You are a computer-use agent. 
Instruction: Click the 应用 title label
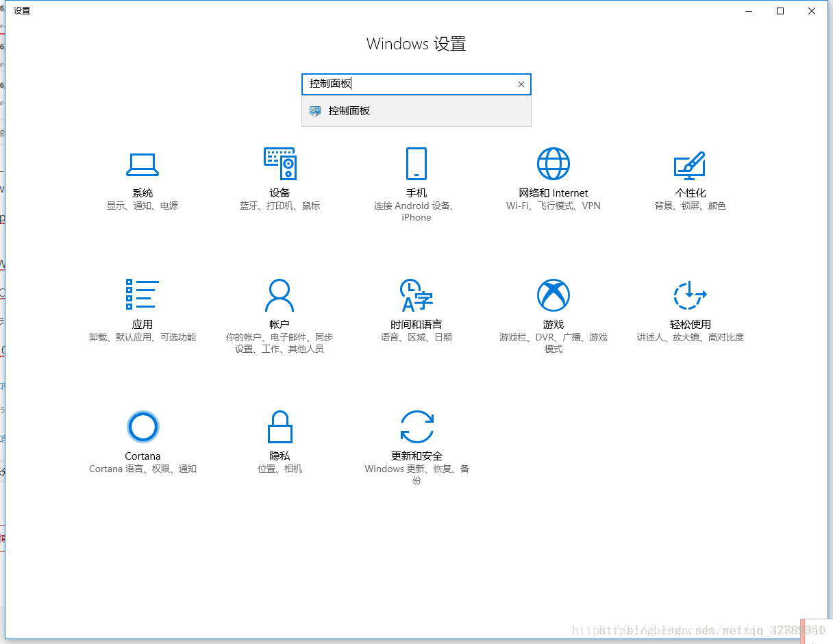pyautogui.click(x=142, y=325)
